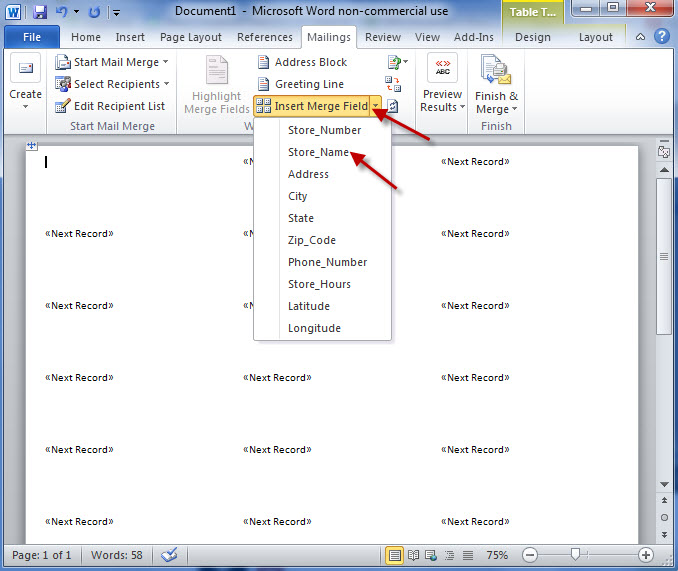This screenshot has width=678, height=571.
Task: Open Word Help with the question mark icon
Action: click(662, 36)
